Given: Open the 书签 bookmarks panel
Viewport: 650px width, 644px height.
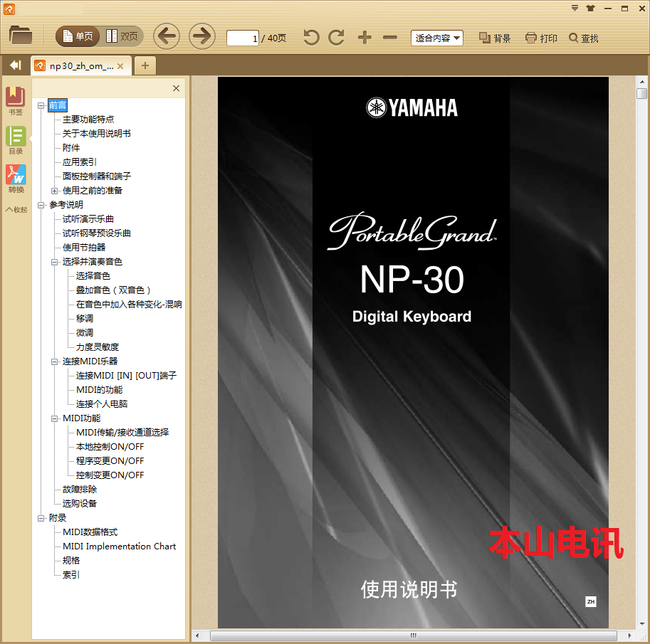Looking at the screenshot, I should tap(16, 101).
